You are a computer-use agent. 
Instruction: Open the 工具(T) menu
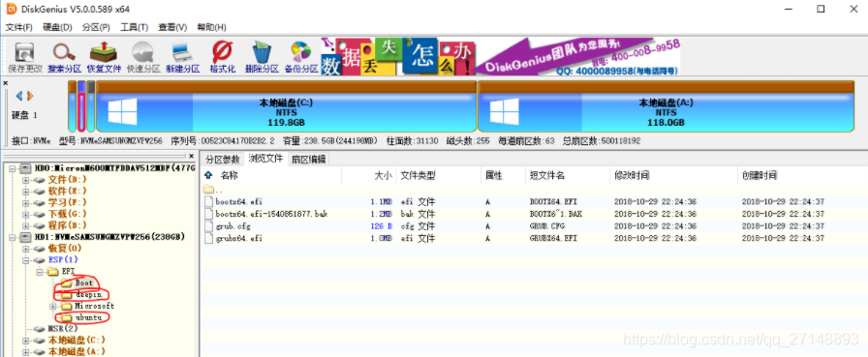coord(135,27)
